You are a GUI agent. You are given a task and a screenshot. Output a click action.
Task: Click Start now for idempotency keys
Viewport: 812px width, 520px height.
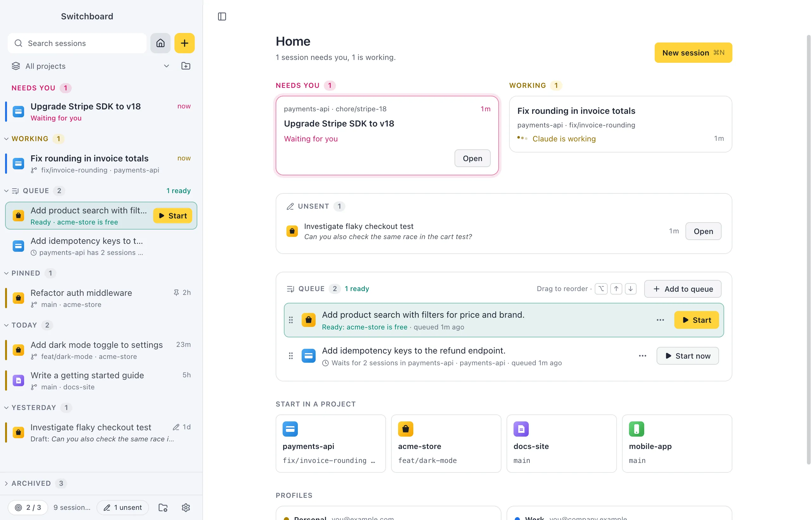687,356
